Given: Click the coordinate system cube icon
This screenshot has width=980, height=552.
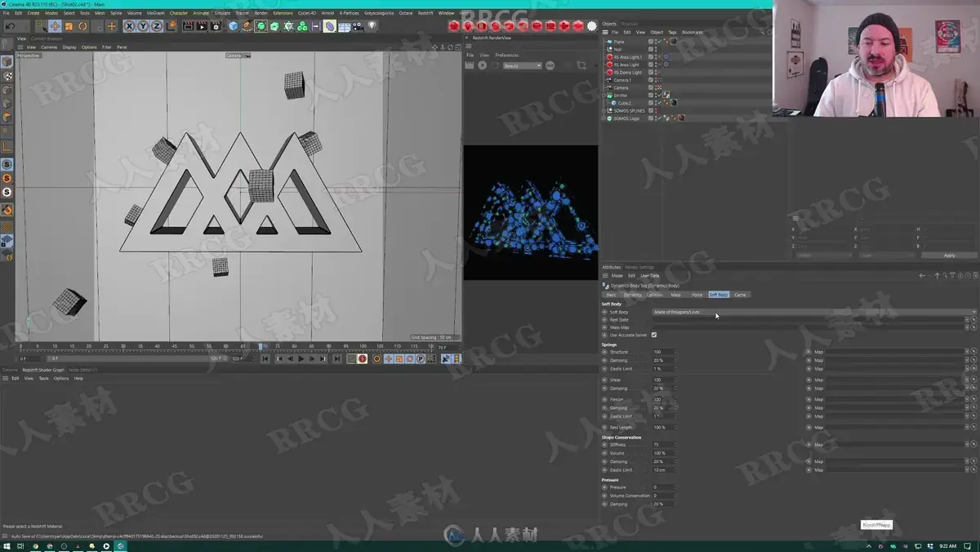Looking at the screenshot, I should click(171, 26).
